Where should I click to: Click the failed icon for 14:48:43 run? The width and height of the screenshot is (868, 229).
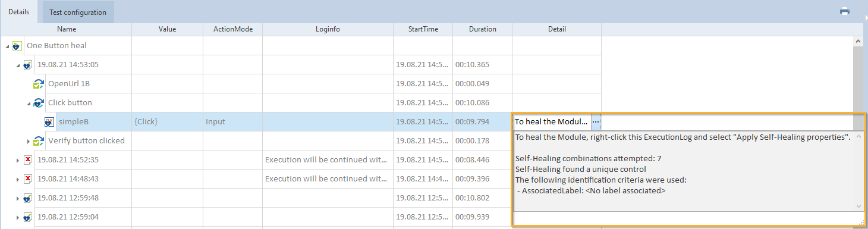[28, 178]
